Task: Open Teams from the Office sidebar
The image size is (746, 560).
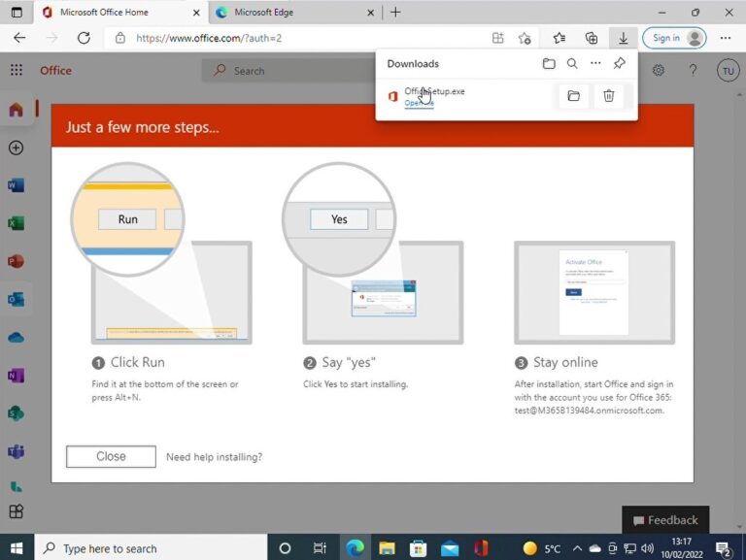Action: coord(16,451)
